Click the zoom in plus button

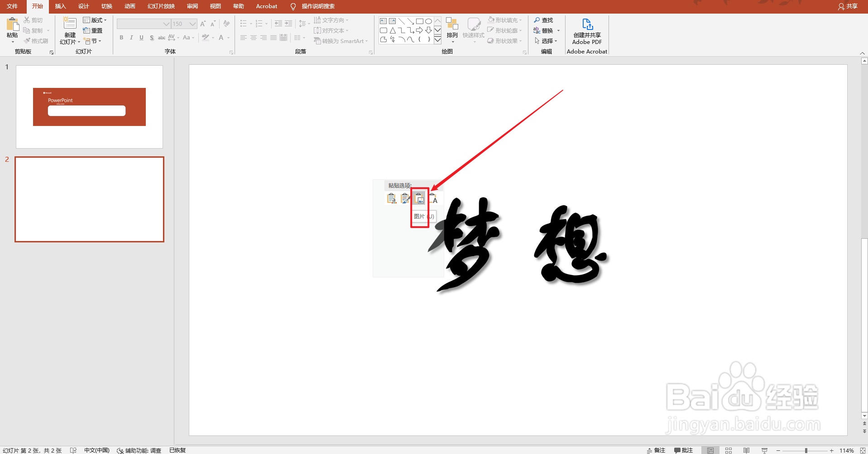tap(831, 450)
